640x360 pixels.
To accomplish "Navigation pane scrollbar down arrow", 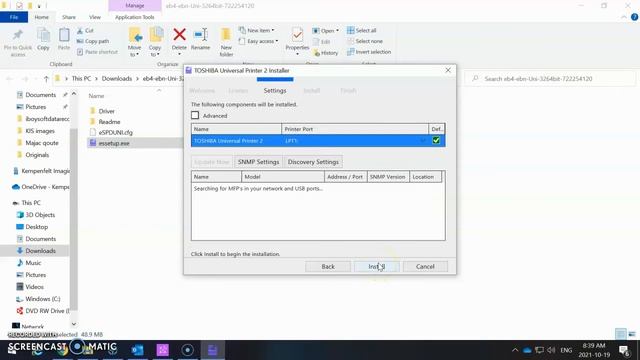I will [x=74, y=324].
